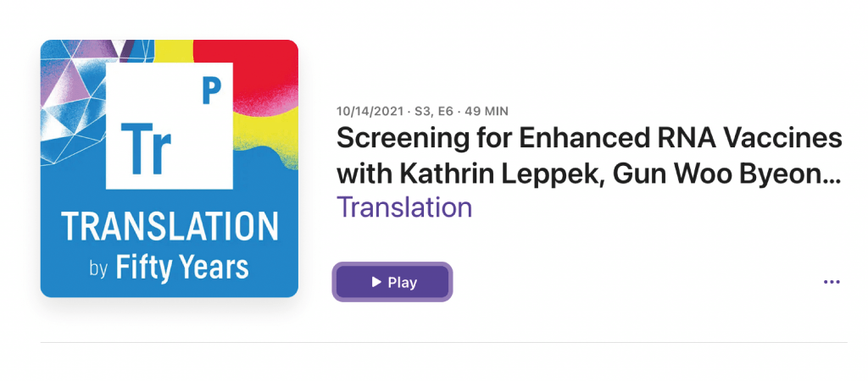This screenshot has width=868, height=381.
Task: Open the Translation show link
Action: pyautogui.click(x=404, y=207)
